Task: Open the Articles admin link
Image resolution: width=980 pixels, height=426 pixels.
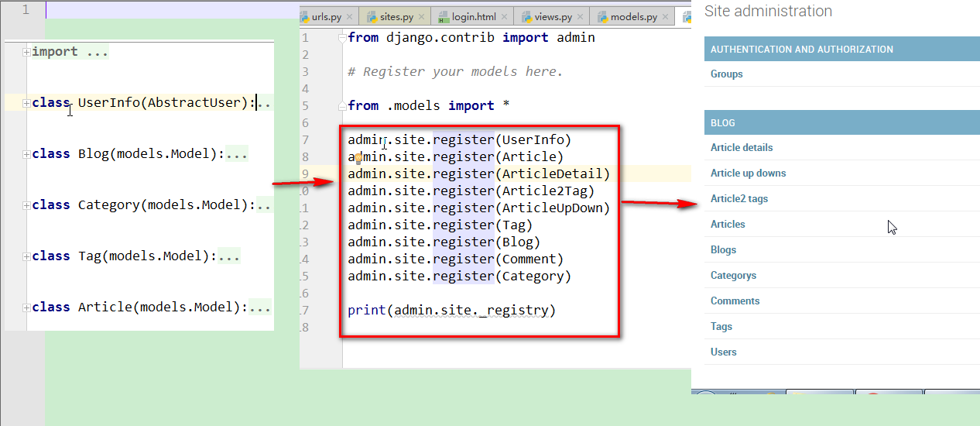Action: pos(728,225)
